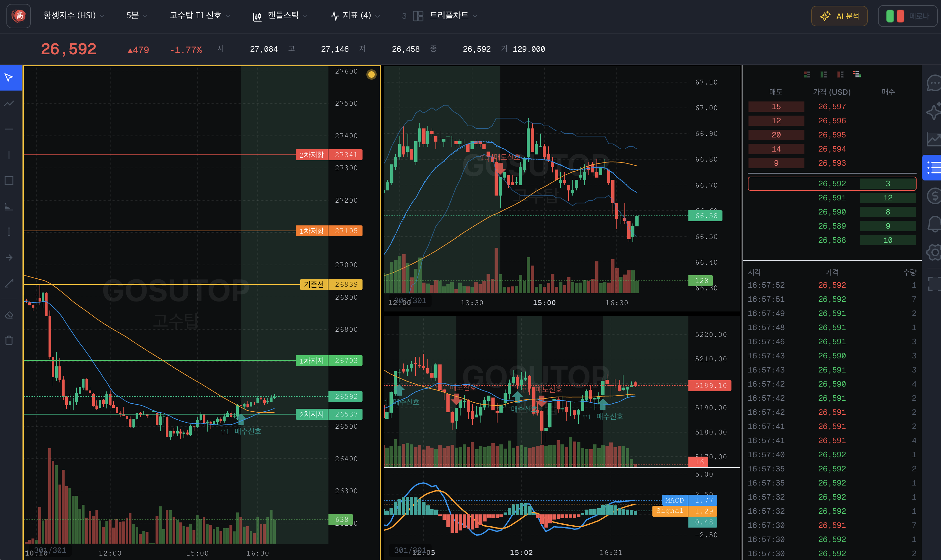Select the arrow drawing tool

coord(9,257)
